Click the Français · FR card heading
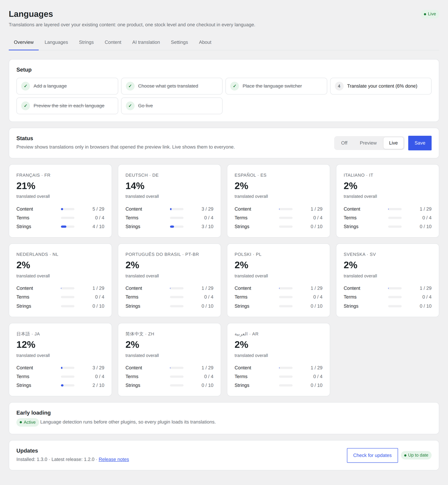Image resolution: width=448 pixels, height=485 pixels. (33, 175)
